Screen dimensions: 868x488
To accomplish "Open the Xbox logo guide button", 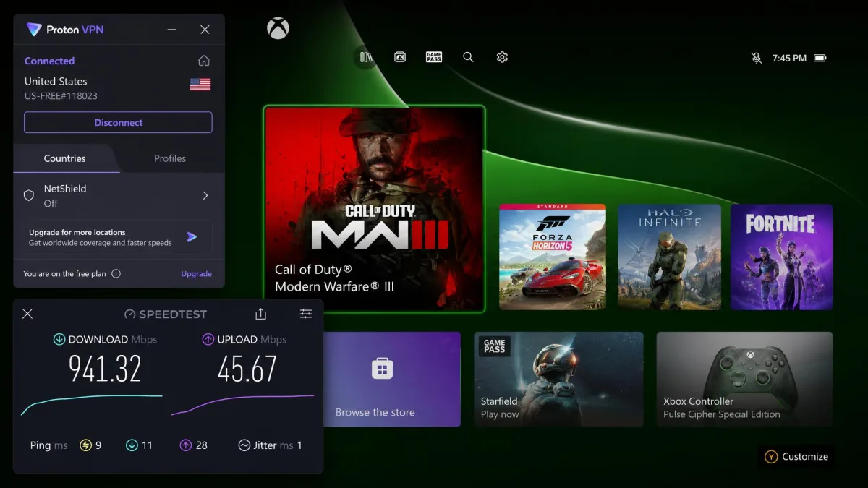I will point(278,28).
